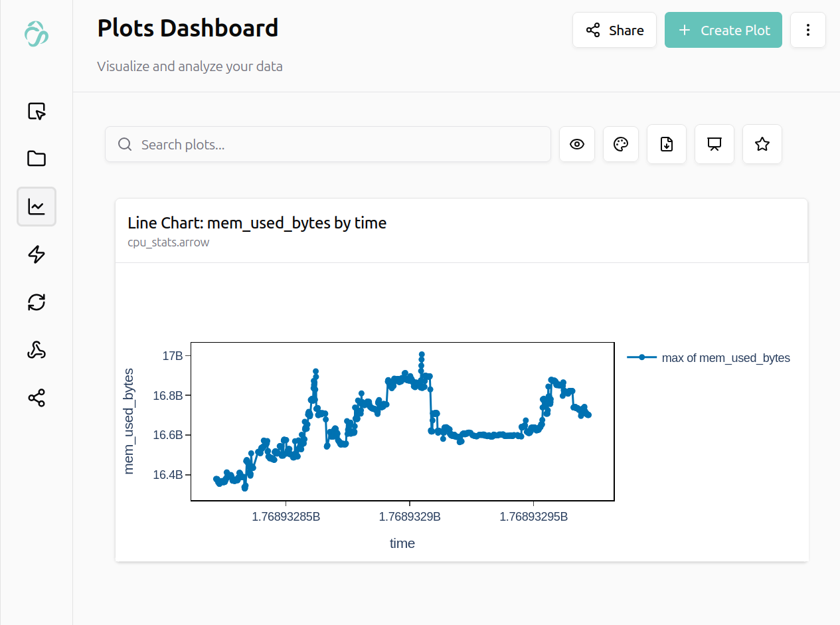Image resolution: width=840 pixels, height=625 pixels.
Task: Open the webhook icon in sidebar
Action: 37,351
